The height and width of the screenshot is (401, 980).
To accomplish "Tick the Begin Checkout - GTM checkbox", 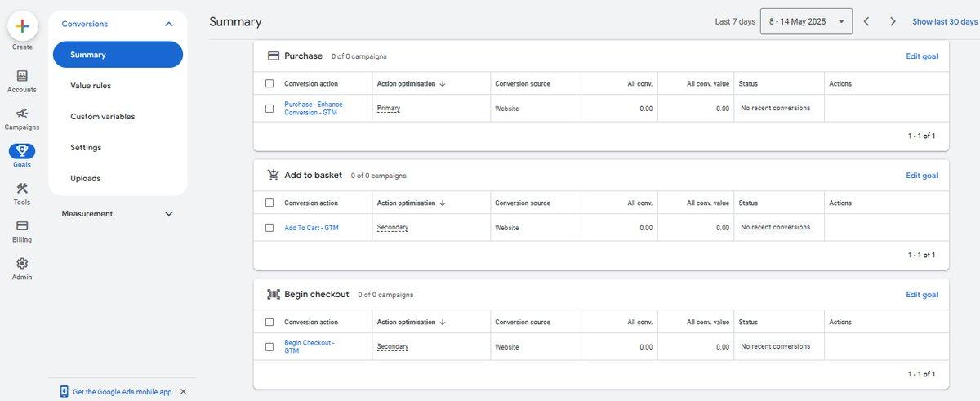I will point(269,346).
